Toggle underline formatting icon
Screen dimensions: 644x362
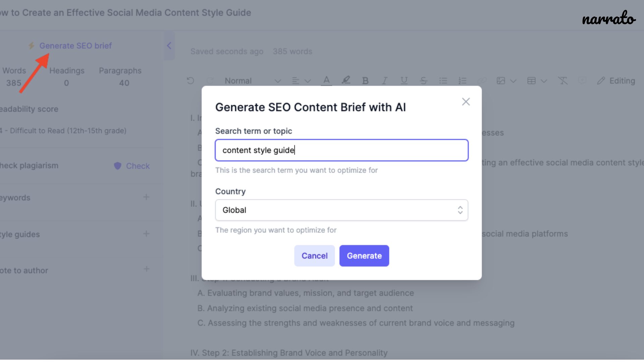pos(404,81)
